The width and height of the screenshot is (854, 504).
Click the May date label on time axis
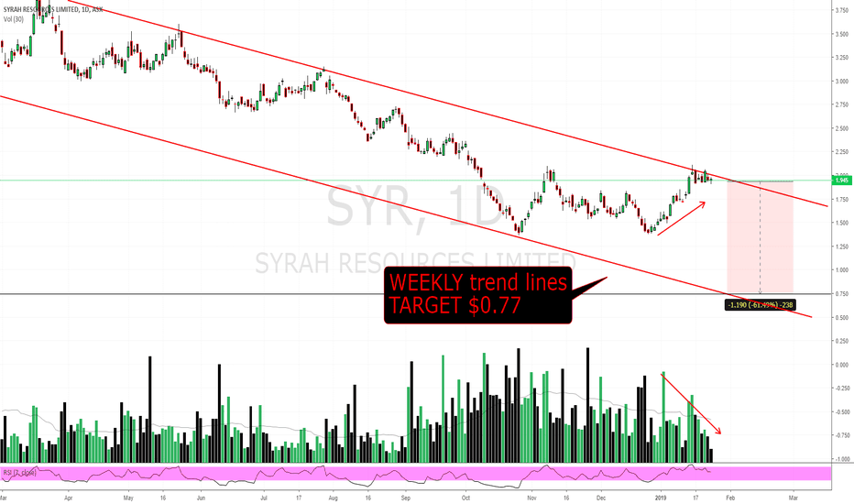click(x=128, y=498)
